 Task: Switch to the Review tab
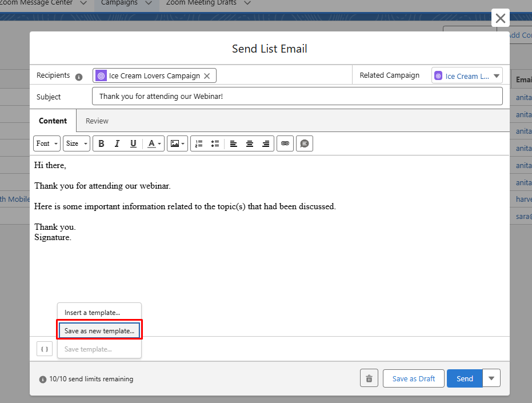tap(97, 121)
